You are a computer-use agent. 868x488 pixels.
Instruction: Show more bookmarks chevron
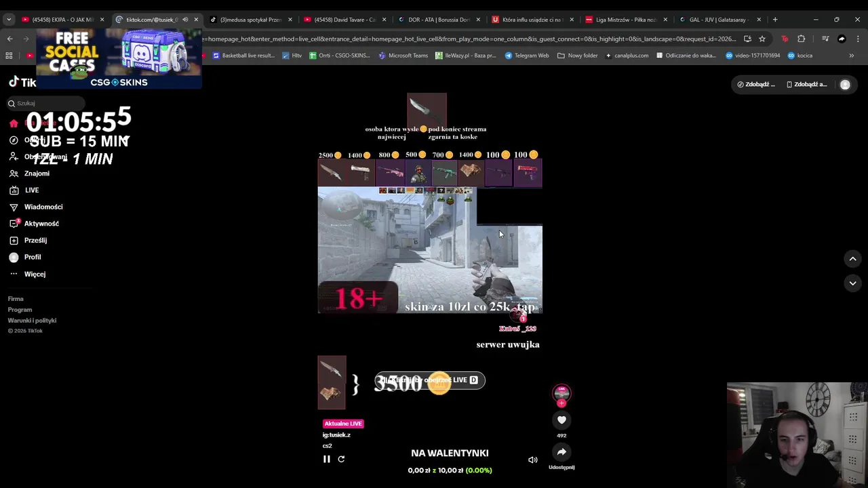(x=851, y=56)
